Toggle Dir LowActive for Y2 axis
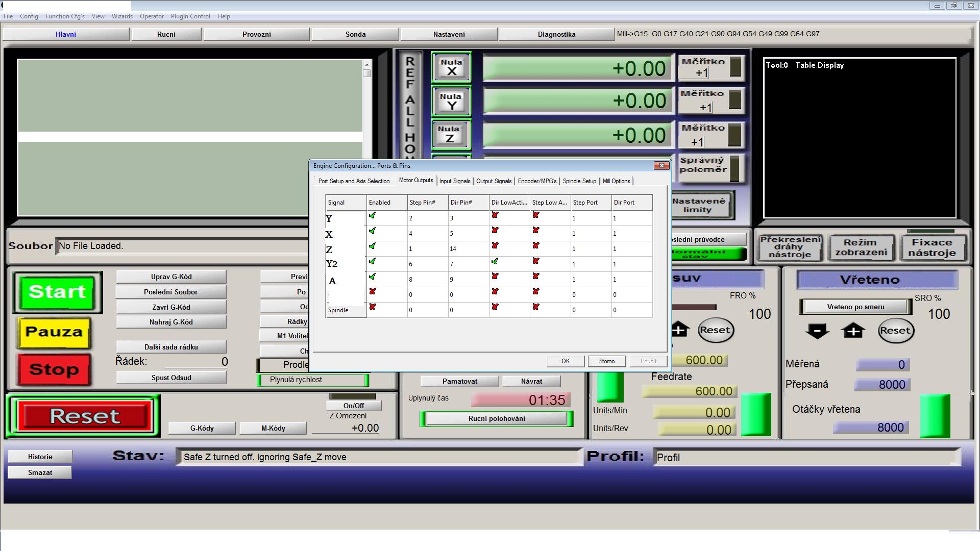Viewport: 980px width, 551px height. pos(495,262)
